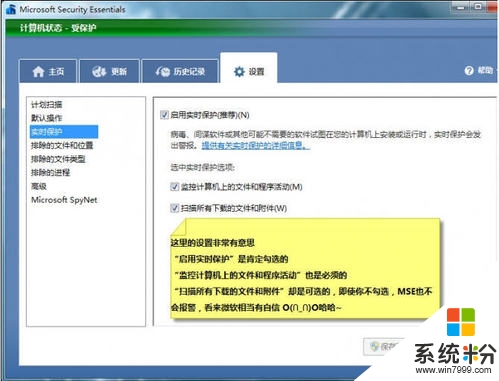Select 排除的文件和位置 in the list

(x=62, y=145)
